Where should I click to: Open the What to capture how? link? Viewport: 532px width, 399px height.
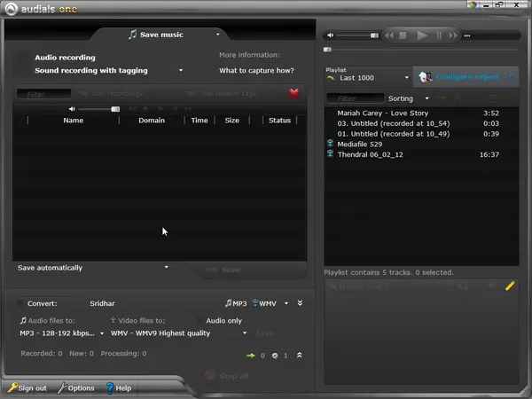256,71
